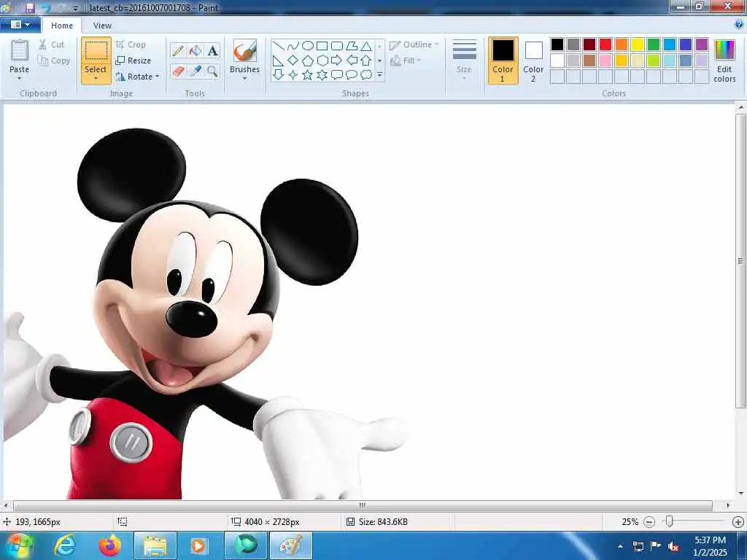Open the Brushes dropdown arrow
This screenshot has width=747, height=560.
click(x=244, y=79)
